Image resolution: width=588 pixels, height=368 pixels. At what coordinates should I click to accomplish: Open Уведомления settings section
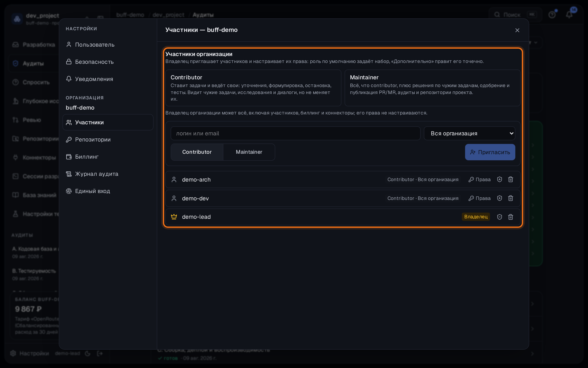(108, 79)
